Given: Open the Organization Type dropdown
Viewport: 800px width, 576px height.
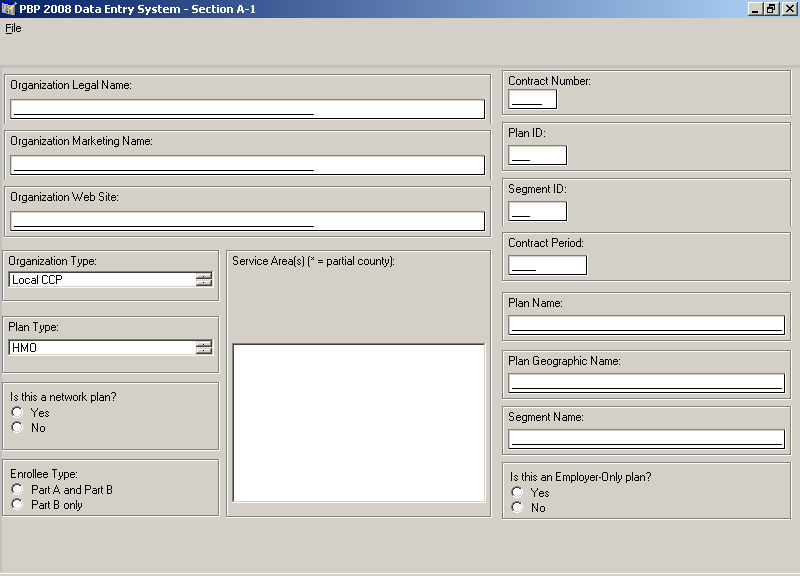Looking at the screenshot, I should click(204, 280).
